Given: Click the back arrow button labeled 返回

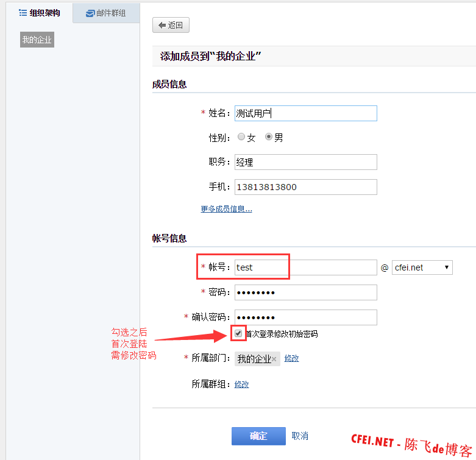Looking at the screenshot, I should [171, 25].
